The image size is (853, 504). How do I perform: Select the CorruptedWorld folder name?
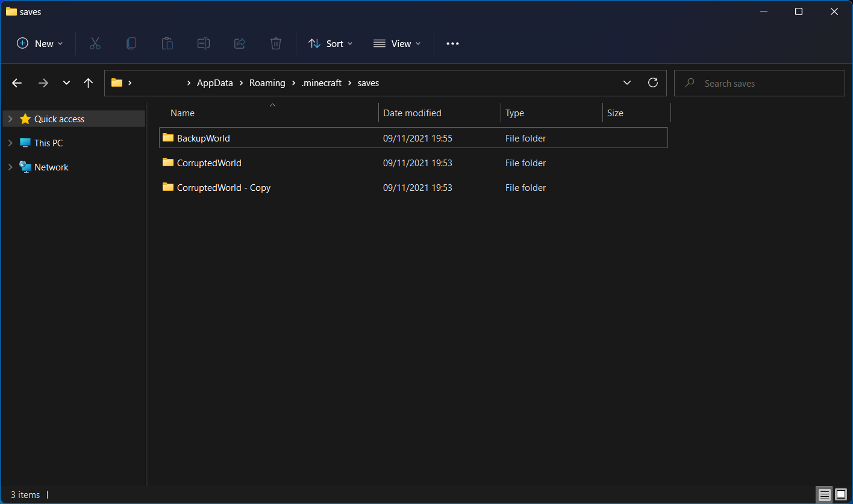point(209,163)
